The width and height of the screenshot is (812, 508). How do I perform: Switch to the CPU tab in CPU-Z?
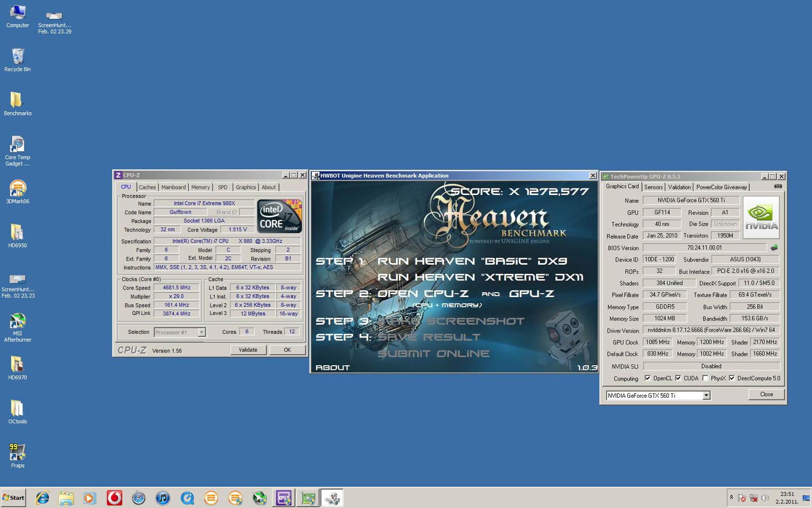point(126,187)
